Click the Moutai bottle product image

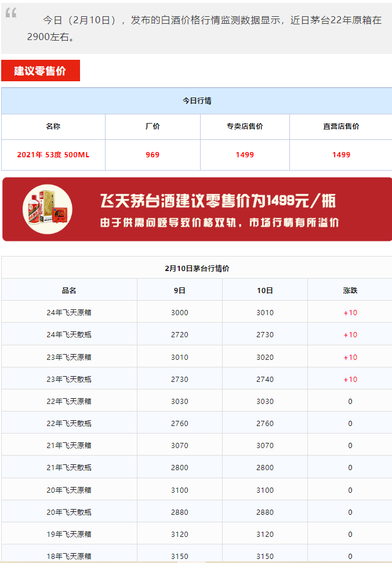(x=48, y=209)
